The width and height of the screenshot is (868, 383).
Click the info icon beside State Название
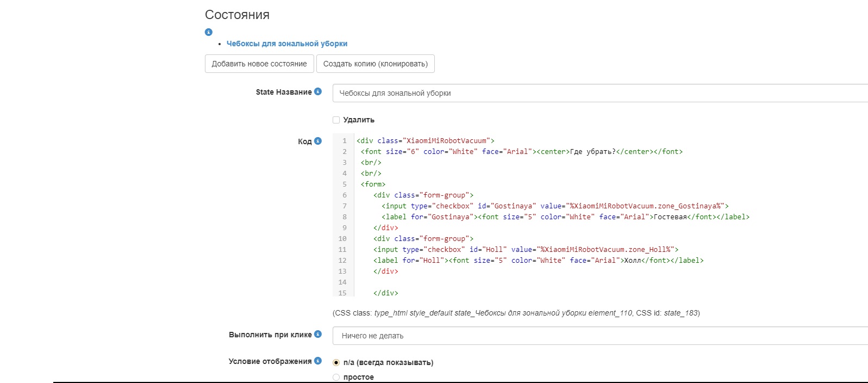click(x=318, y=91)
